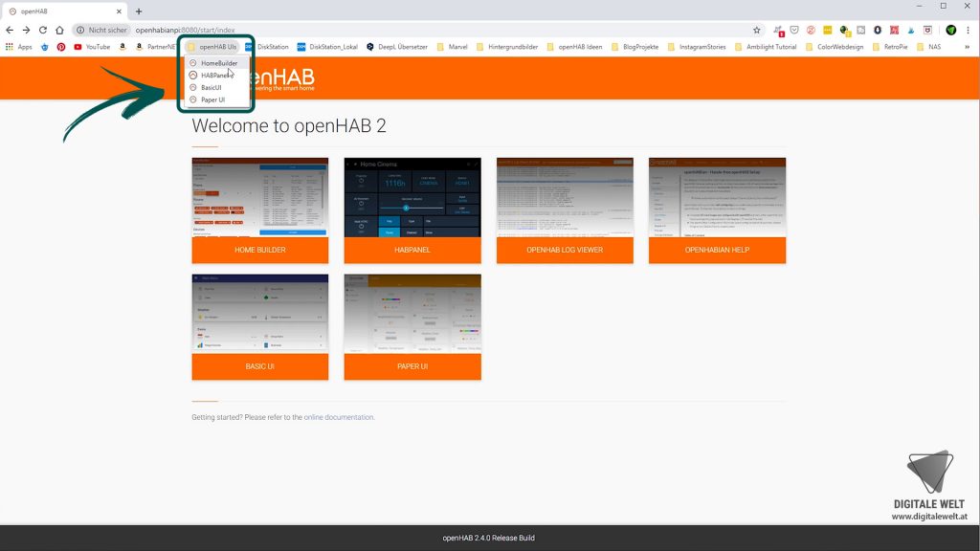
Task: Open Chrome's three-dot menu
Action: click(969, 30)
